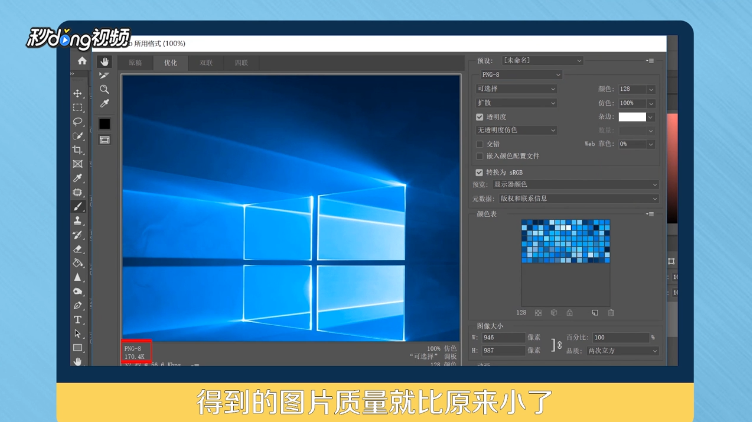This screenshot has height=422, width=752.
Task: Open the 可选择 color reduction dropdown
Action: [516, 89]
